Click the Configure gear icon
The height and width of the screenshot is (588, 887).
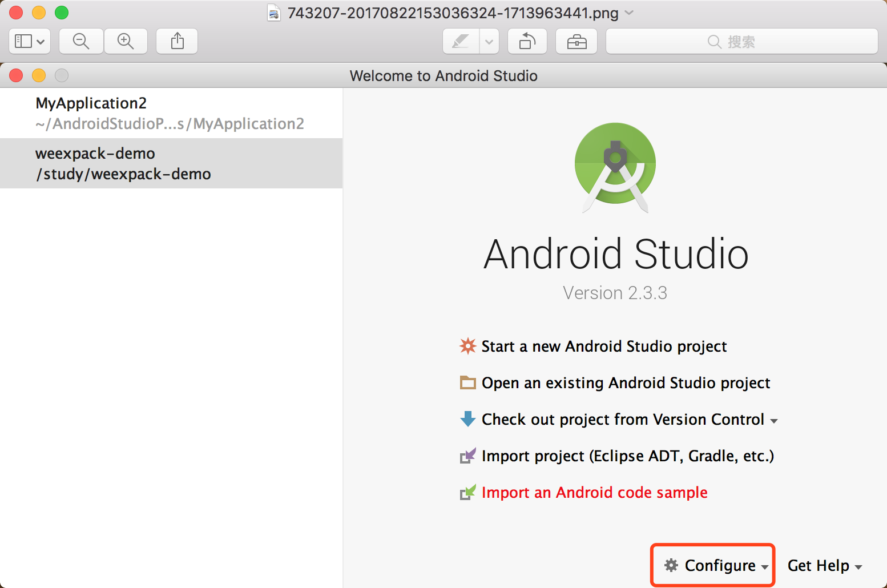coord(671,565)
